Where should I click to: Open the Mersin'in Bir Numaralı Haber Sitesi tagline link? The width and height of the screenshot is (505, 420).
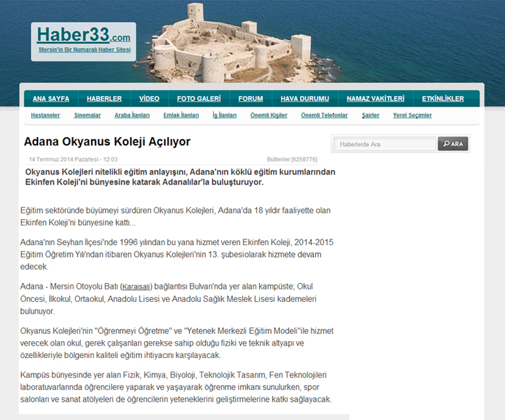(x=85, y=50)
